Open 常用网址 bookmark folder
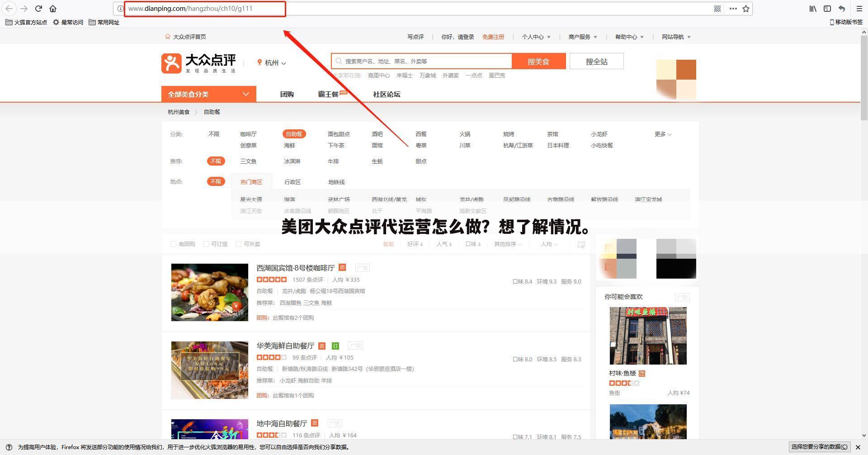The width and height of the screenshot is (868, 455). pyautogui.click(x=104, y=22)
